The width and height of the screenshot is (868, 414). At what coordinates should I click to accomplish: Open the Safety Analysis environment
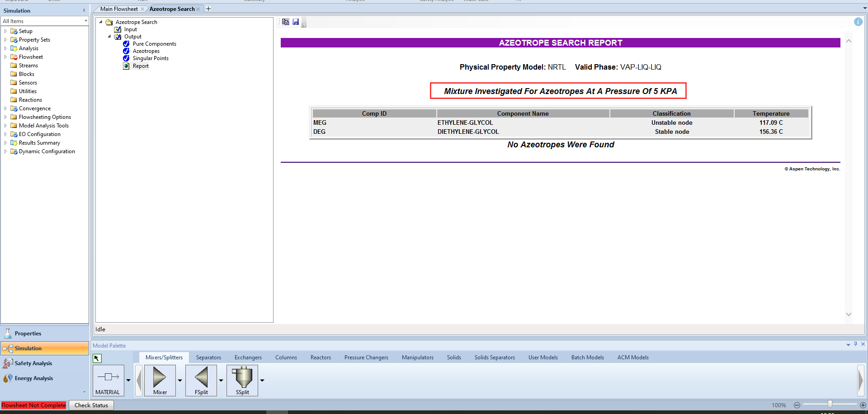(x=33, y=363)
